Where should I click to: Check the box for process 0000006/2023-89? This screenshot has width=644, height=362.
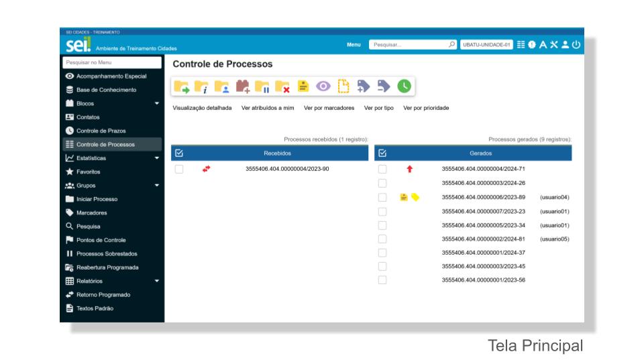point(382,197)
